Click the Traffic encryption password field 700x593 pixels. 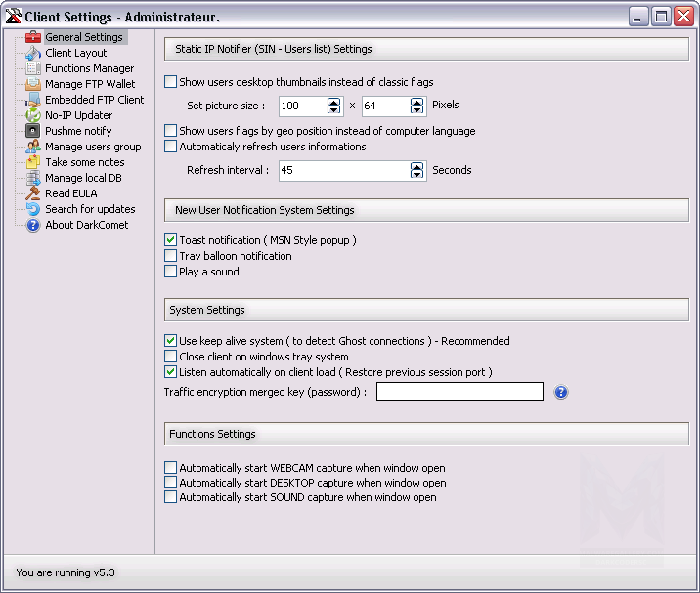[x=459, y=392]
